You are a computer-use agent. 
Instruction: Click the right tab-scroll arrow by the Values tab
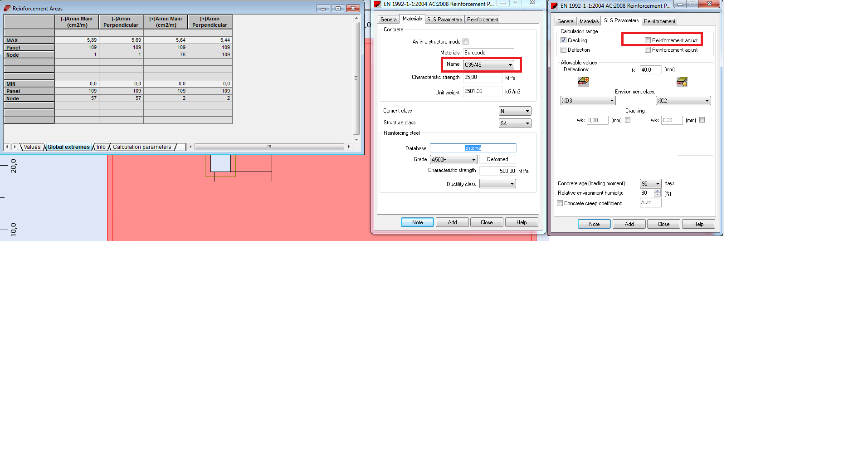15,147
